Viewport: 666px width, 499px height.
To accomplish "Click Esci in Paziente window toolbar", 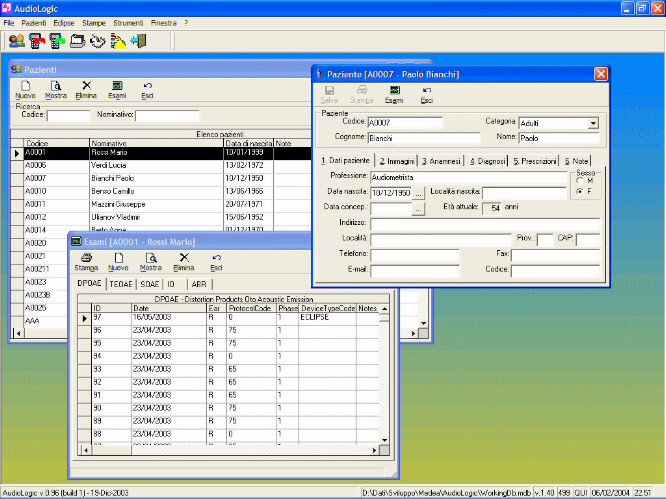I will coord(427,95).
